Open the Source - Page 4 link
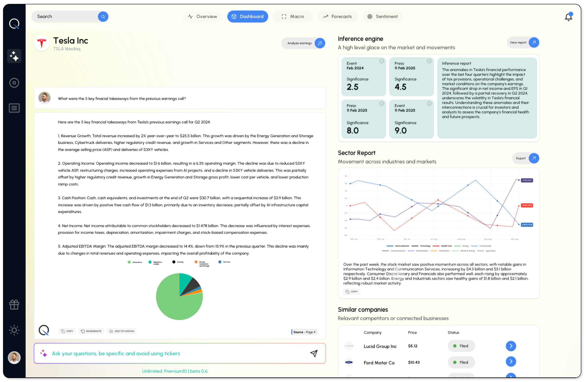This screenshot has width=588, height=382. tap(304, 332)
